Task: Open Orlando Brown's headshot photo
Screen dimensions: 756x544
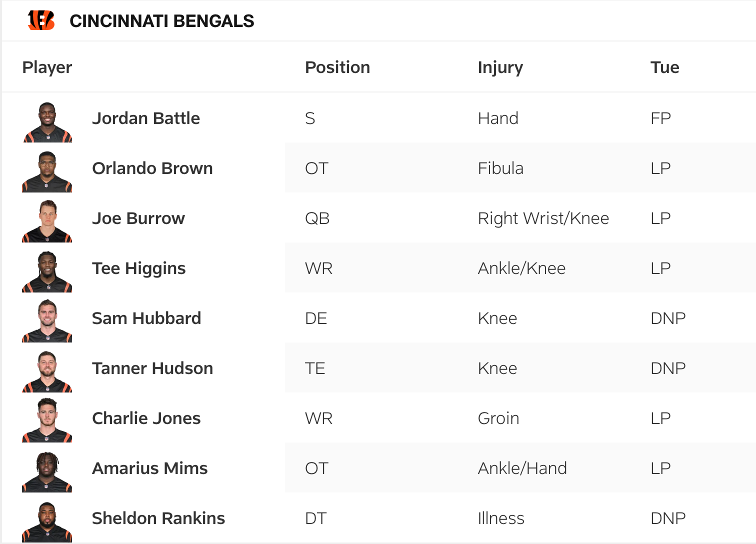Action: tap(47, 172)
